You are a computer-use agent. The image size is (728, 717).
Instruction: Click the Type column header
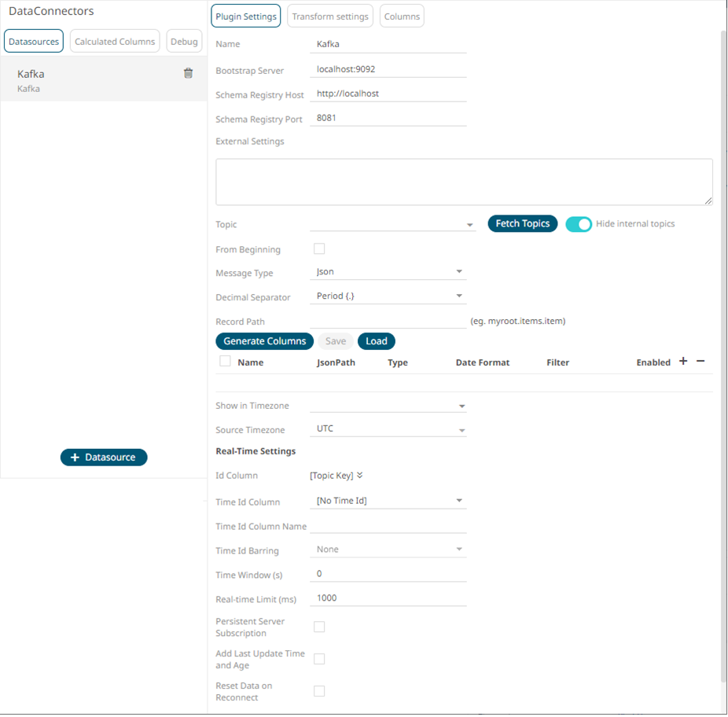click(x=398, y=362)
